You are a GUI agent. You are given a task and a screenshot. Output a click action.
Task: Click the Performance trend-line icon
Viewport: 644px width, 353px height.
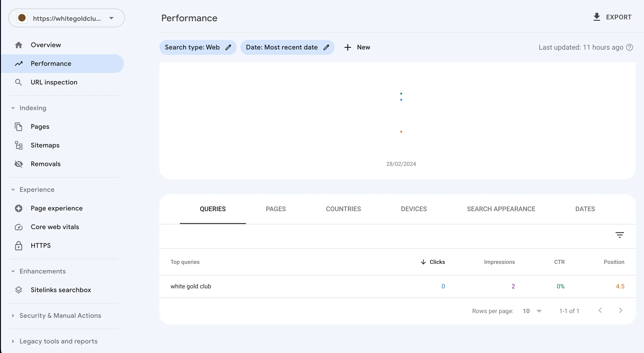click(18, 64)
